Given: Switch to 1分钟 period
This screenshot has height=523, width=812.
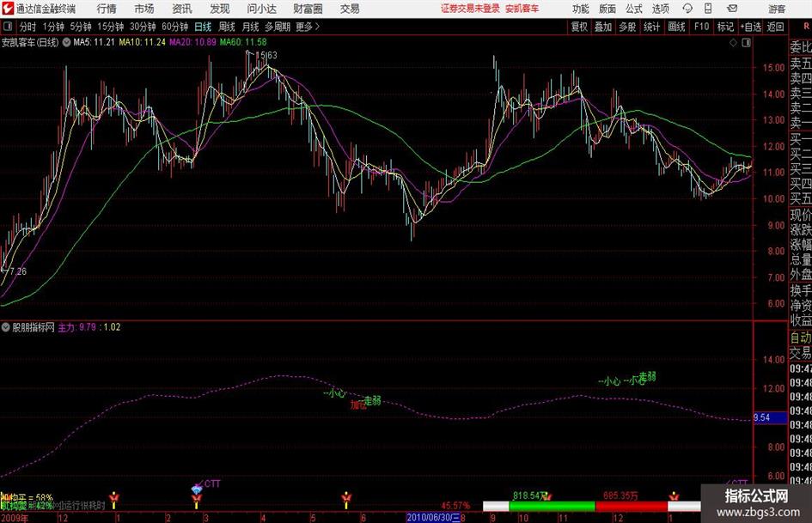Looking at the screenshot, I should (x=52, y=27).
